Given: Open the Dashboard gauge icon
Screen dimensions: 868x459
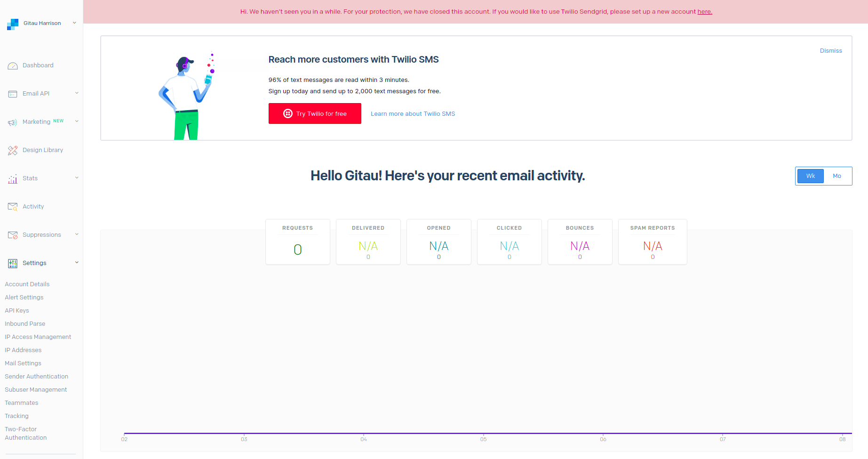Looking at the screenshot, I should coord(13,66).
